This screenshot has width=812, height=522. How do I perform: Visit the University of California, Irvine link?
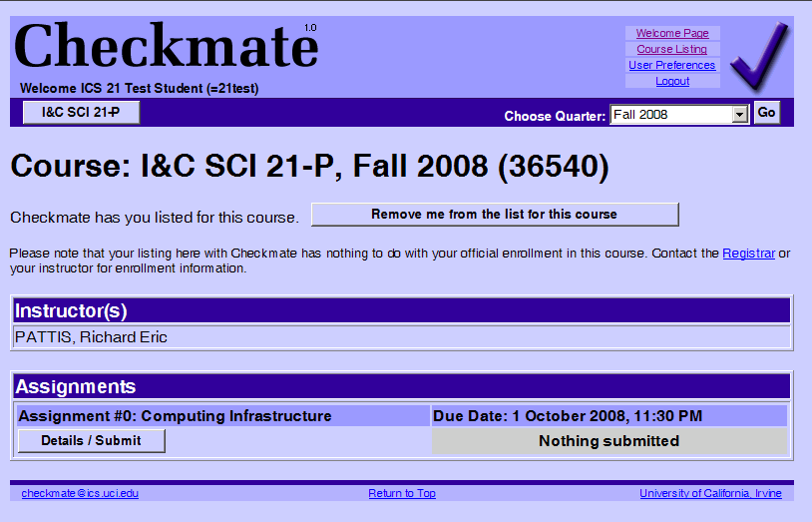point(710,493)
